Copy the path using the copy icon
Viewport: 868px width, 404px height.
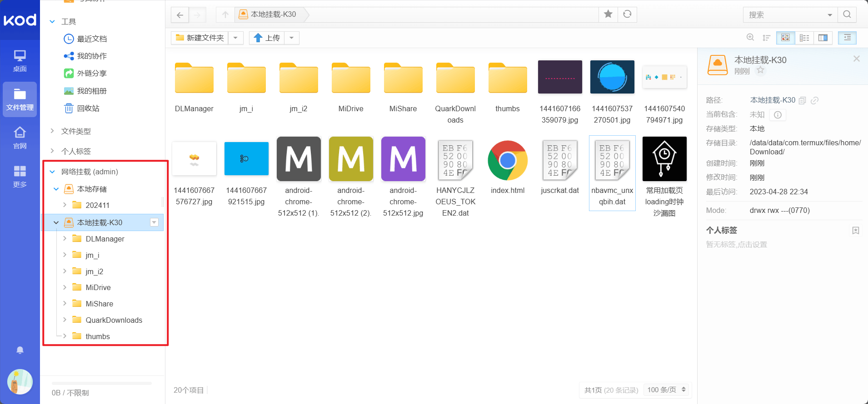803,100
